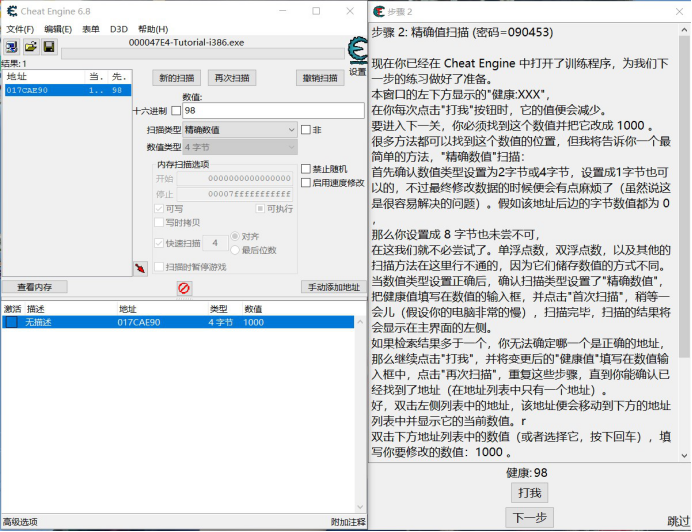The image size is (692, 532).
Task: Click 激活 column header in address table
Action: point(12,309)
